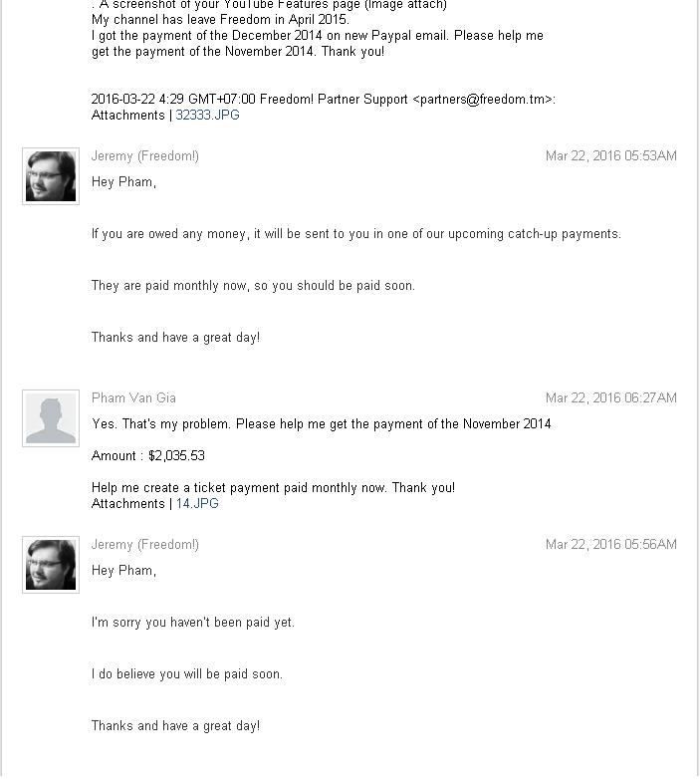This screenshot has width=700, height=779.
Task: Click the Pham Van Gia sender name
Action: pos(133,398)
